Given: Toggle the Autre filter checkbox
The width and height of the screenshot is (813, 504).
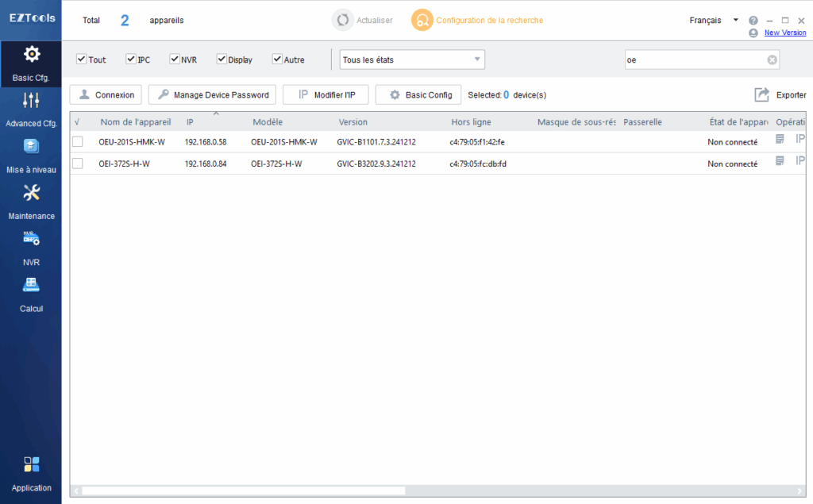Looking at the screenshot, I should (x=277, y=59).
